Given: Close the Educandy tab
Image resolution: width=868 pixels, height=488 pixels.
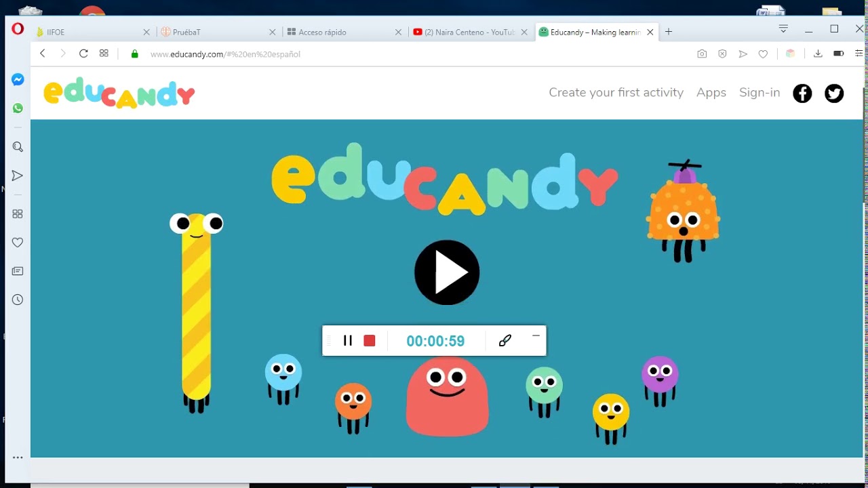Looking at the screenshot, I should pos(650,32).
